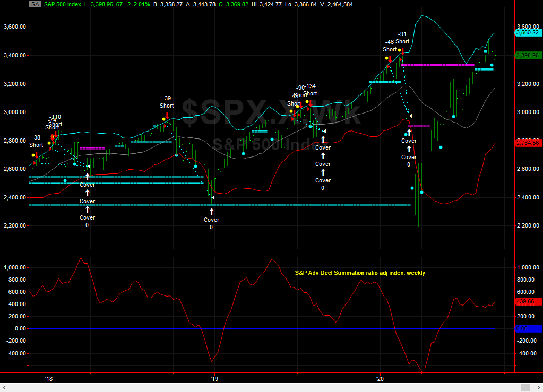The width and height of the screenshot is (543, 392).
Task: Click the -39 Short signal label
Action: click(167, 102)
